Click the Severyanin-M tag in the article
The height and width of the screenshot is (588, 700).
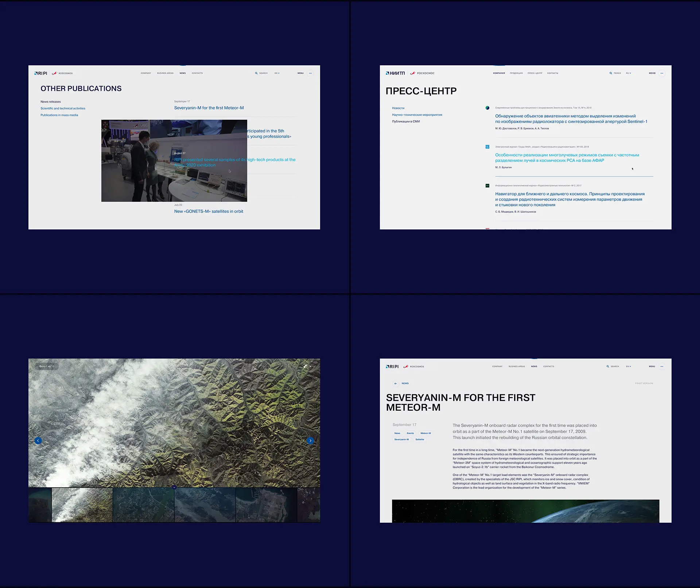pyautogui.click(x=401, y=440)
